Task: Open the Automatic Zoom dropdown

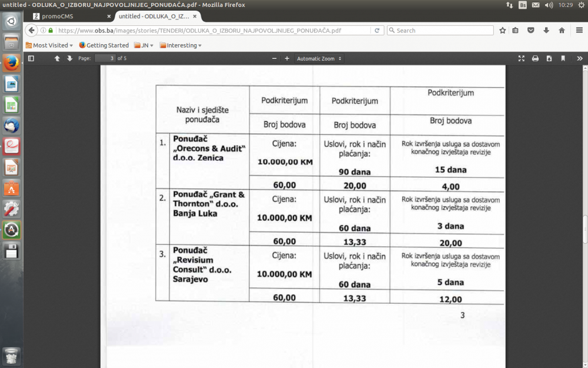Action: [319, 58]
